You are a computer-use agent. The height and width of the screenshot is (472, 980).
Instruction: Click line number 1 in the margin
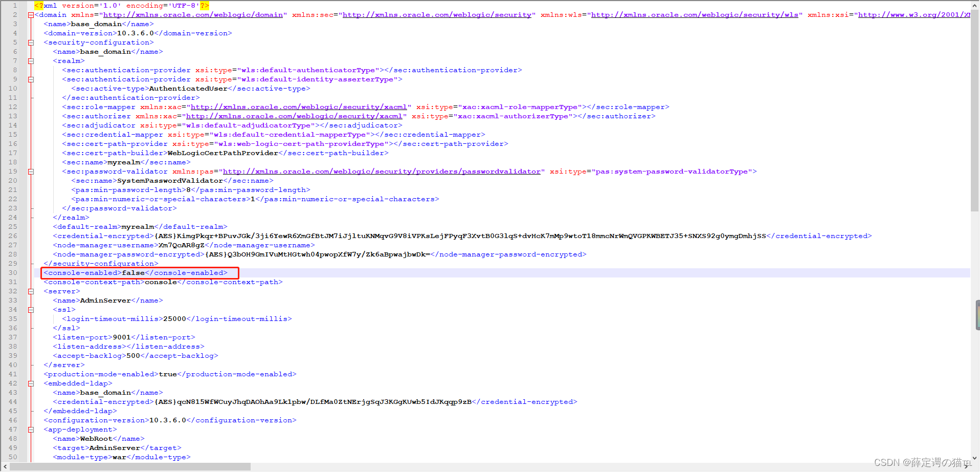coord(15,6)
